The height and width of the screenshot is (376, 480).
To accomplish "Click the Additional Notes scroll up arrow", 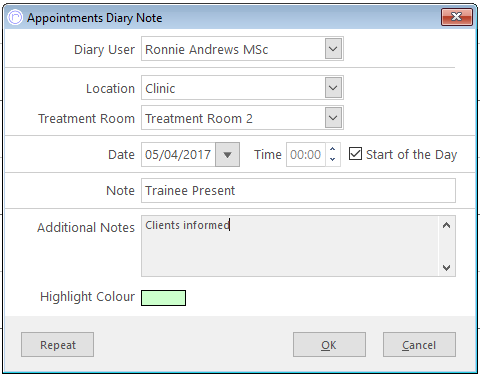I will 446,226.
